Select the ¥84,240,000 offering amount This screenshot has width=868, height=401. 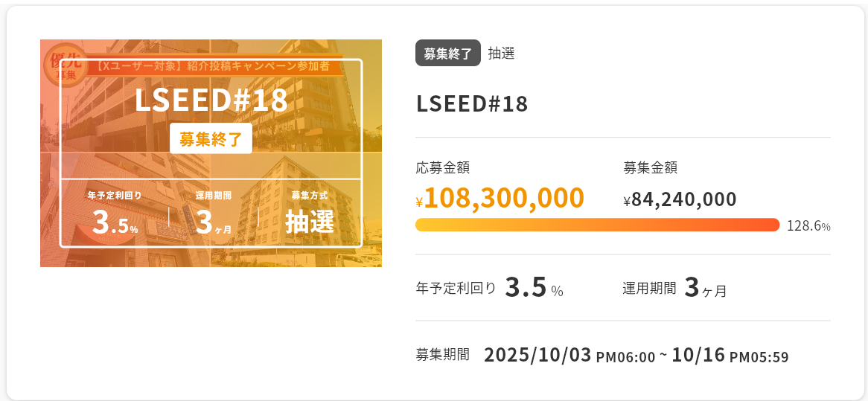680,199
